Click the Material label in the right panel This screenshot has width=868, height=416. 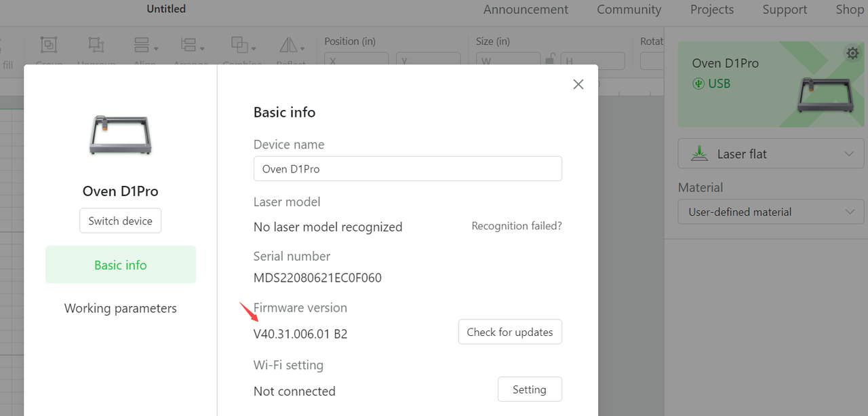701,187
